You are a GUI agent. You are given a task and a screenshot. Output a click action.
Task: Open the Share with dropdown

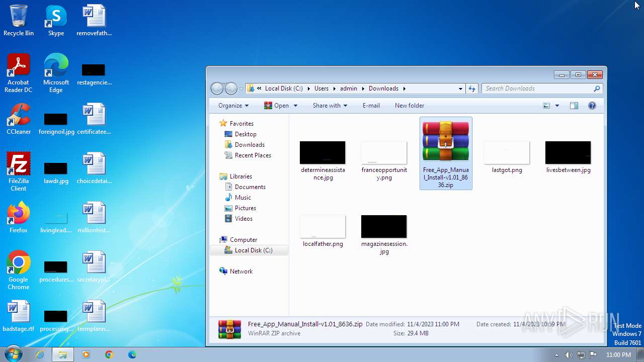pyautogui.click(x=330, y=106)
